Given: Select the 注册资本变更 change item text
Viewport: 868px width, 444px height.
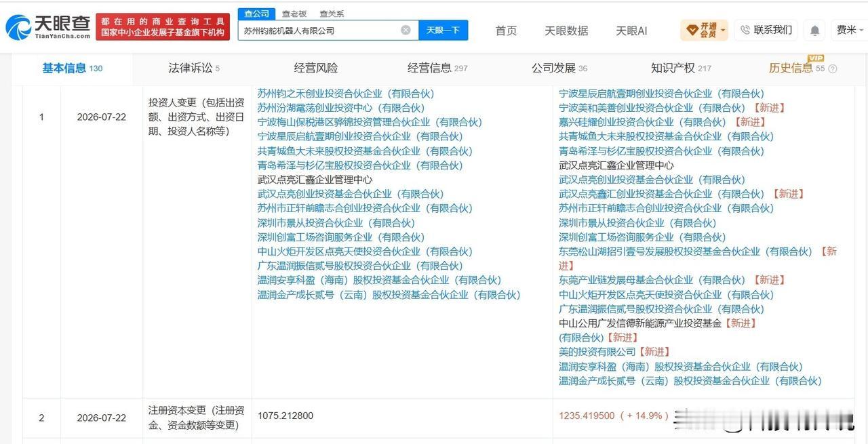Looking at the screenshot, I should click(197, 418).
